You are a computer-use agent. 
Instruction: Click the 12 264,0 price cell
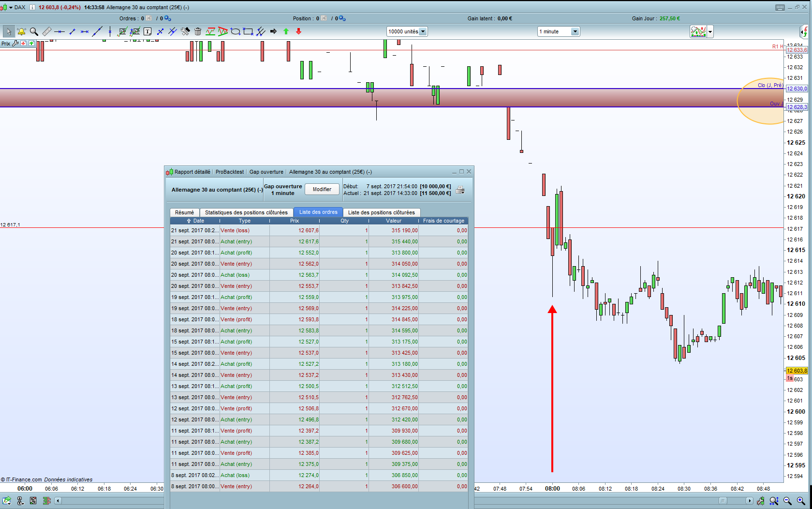295,486
